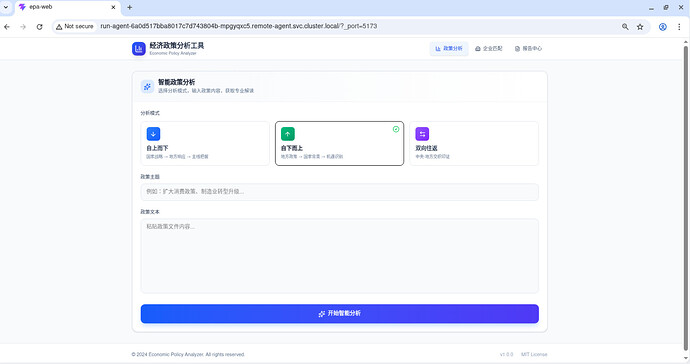Click the Not secure warning icon

pos(59,27)
